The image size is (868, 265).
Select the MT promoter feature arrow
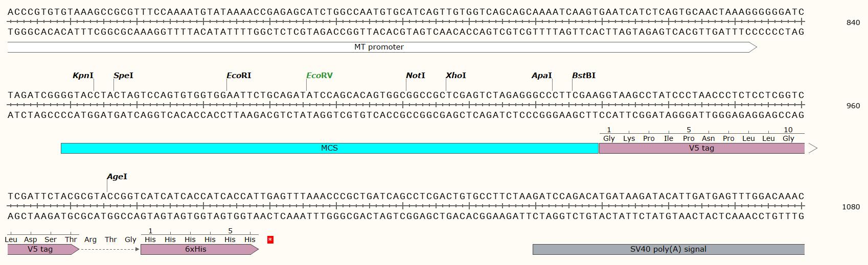pos(382,47)
